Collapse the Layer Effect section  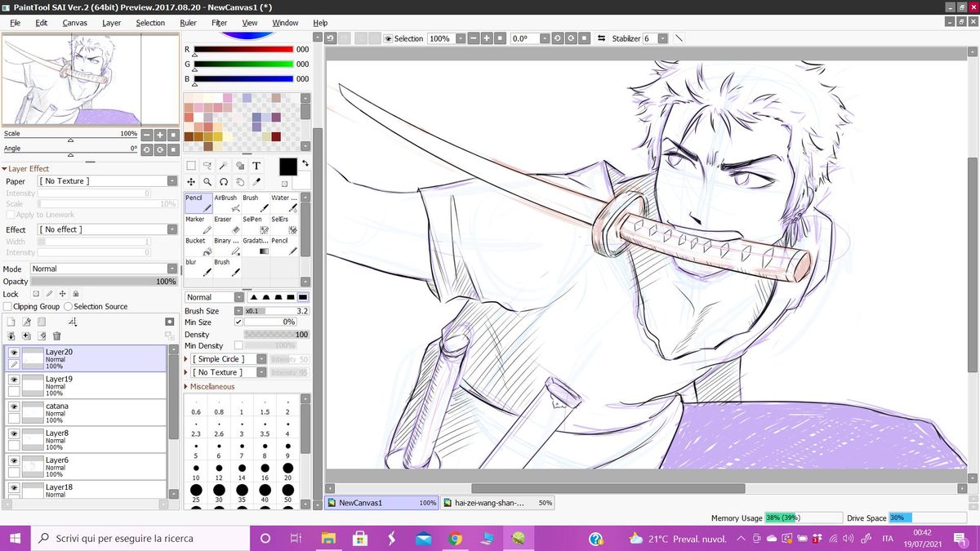point(26,168)
